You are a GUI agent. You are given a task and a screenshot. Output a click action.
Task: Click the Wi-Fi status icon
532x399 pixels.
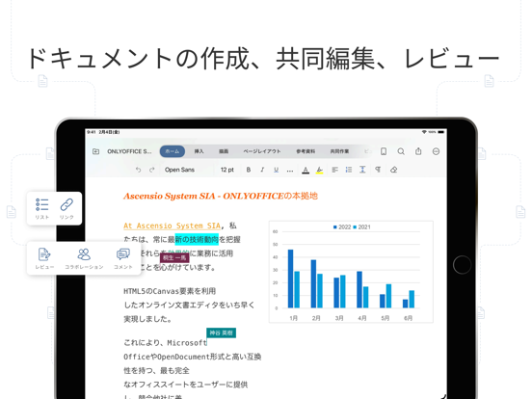pos(424,132)
